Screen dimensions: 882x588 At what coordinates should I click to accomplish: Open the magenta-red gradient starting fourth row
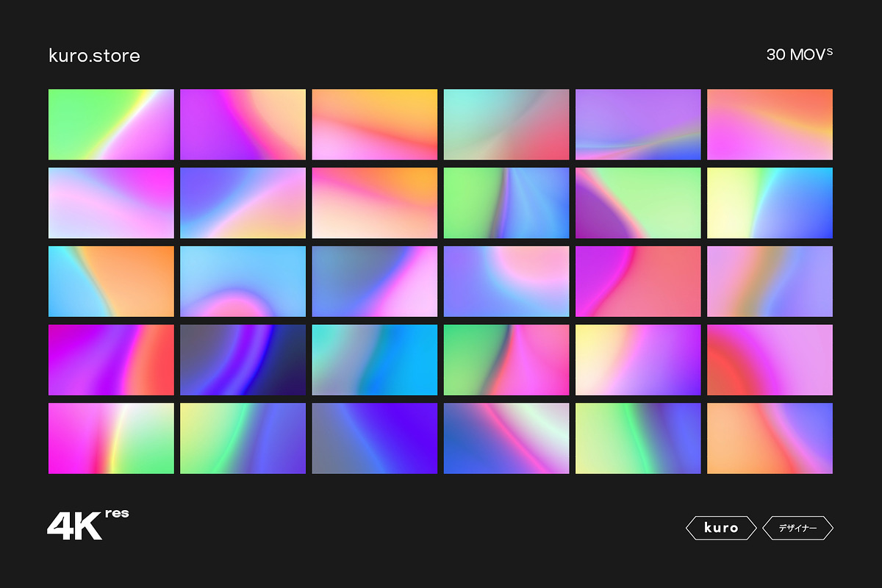111,359
